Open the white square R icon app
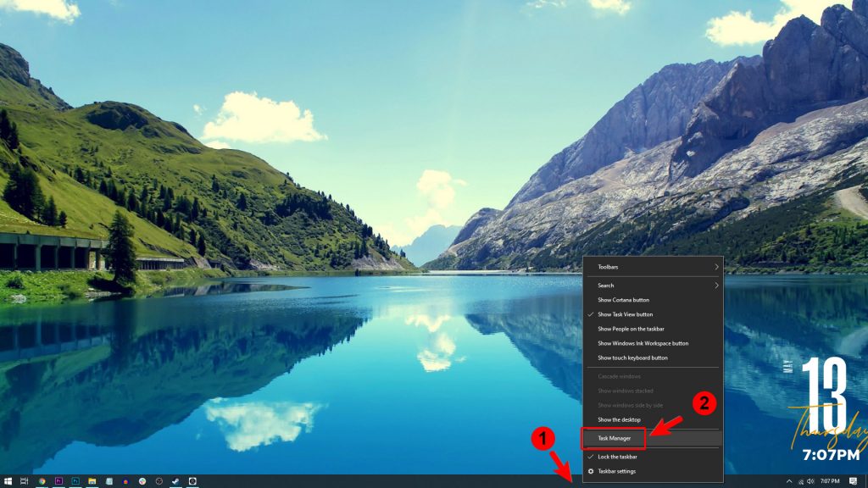 (192, 481)
